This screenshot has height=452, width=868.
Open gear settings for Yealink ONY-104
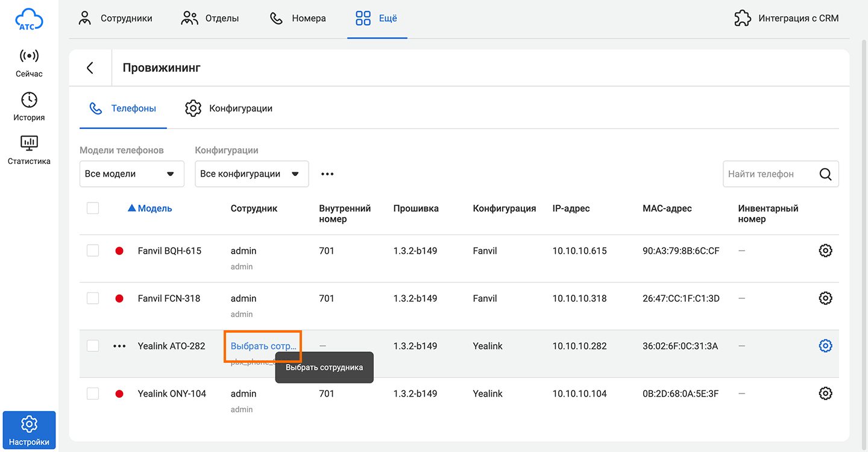tap(825, 394)
